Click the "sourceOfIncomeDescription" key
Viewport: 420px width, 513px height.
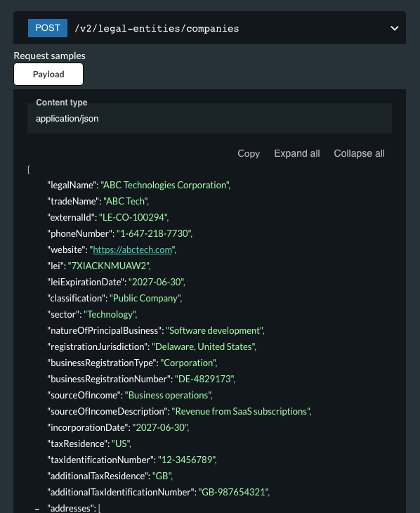click(107, 411)
